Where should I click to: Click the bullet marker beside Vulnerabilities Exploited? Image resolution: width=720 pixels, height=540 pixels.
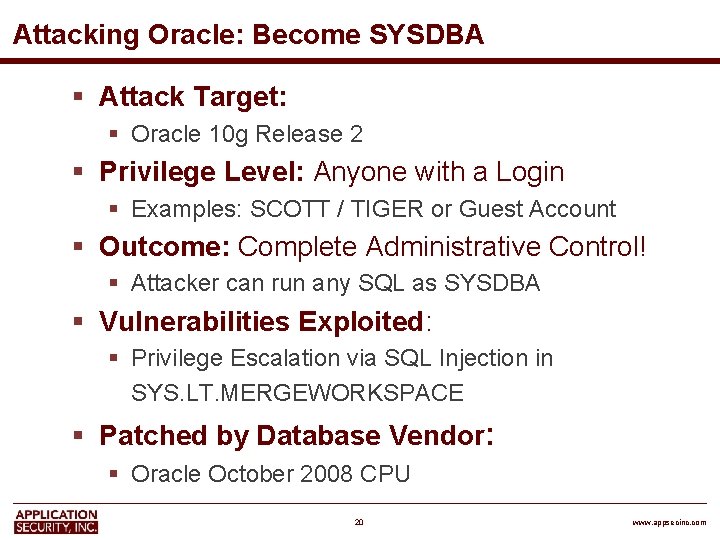point(78,322)
